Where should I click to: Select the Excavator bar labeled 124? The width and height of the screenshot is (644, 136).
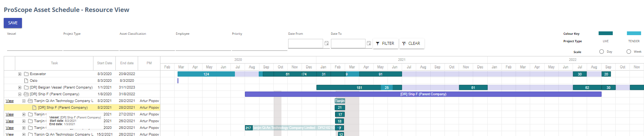click(206, 74)
